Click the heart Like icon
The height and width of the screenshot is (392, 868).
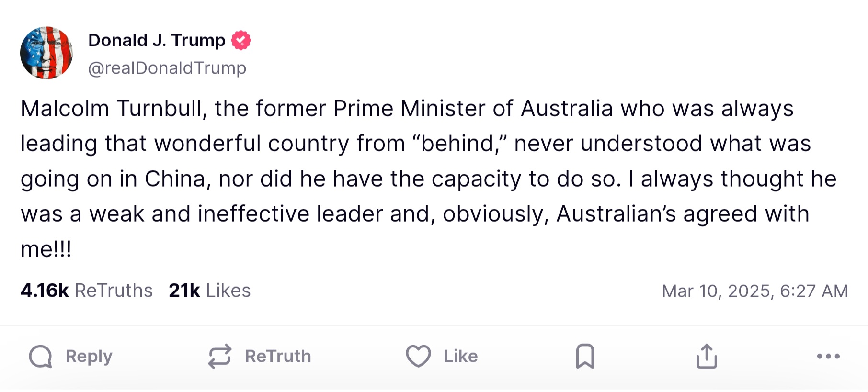click(x=418, y=356)
